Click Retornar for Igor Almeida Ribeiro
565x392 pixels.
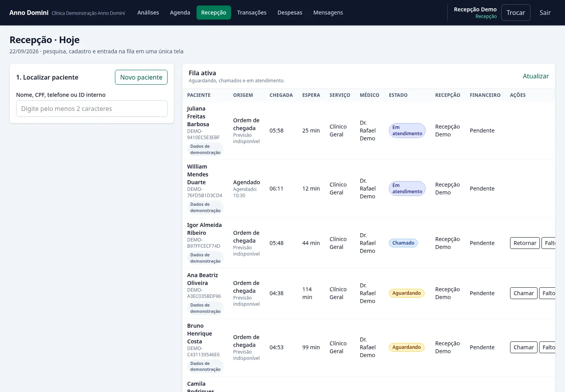point(525,243)
